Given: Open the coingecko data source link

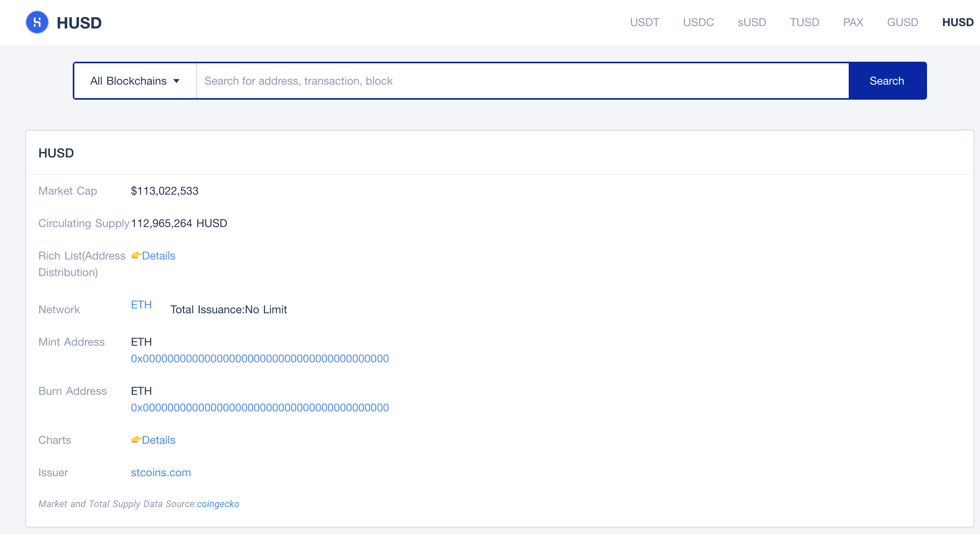Looking at the screenshot, I should click(218, 504).
